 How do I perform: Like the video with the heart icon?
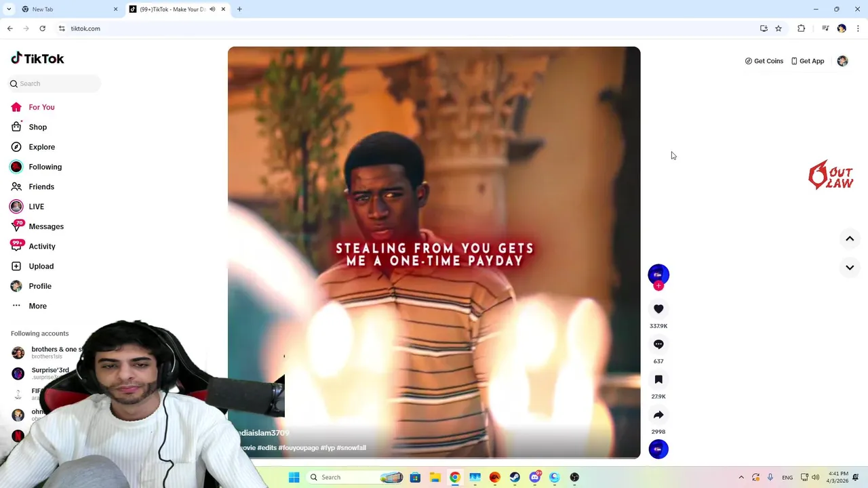[658, 309]
